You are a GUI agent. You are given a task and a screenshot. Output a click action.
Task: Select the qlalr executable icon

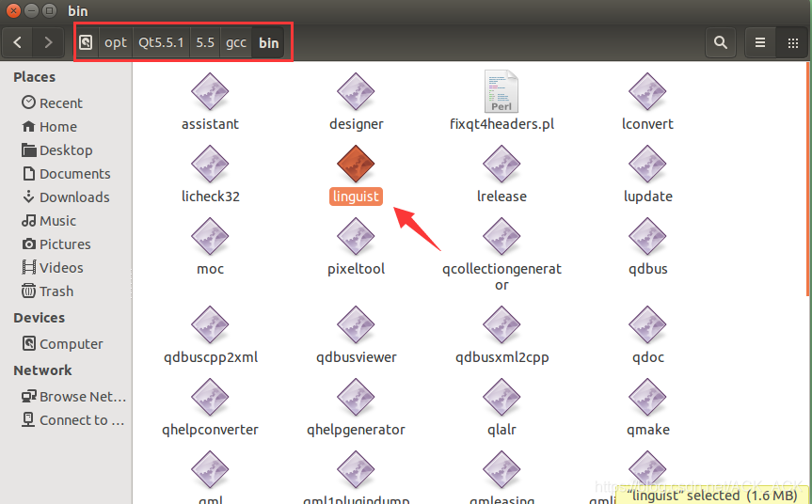pos(502,398)
